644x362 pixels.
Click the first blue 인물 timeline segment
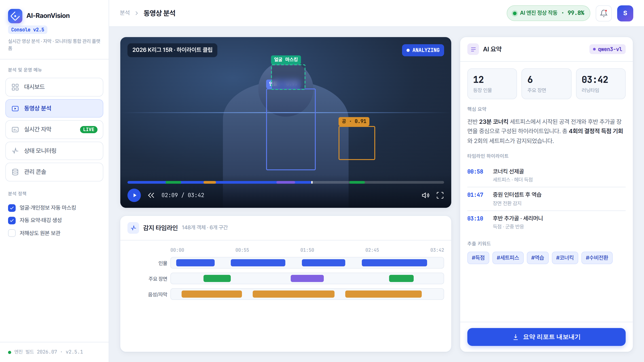tap(195, 263)
